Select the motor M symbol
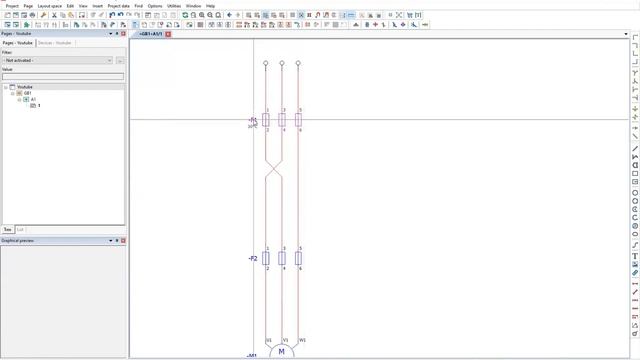 tap(282, 351)
